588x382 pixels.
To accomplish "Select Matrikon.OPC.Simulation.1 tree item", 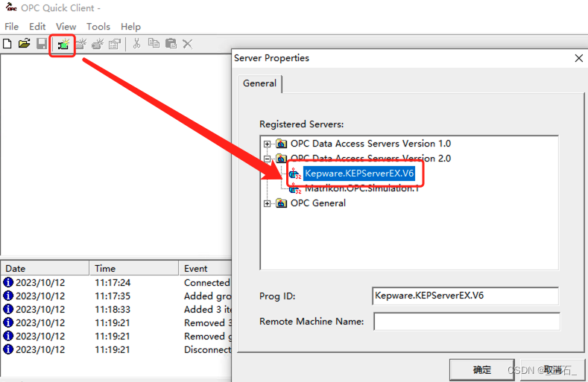I will tap(361, 188).
